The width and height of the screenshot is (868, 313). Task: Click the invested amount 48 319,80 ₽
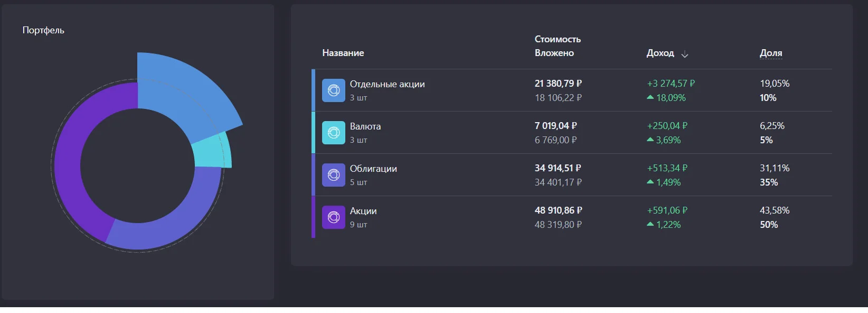pyautogui.click(x=558, y=225)
